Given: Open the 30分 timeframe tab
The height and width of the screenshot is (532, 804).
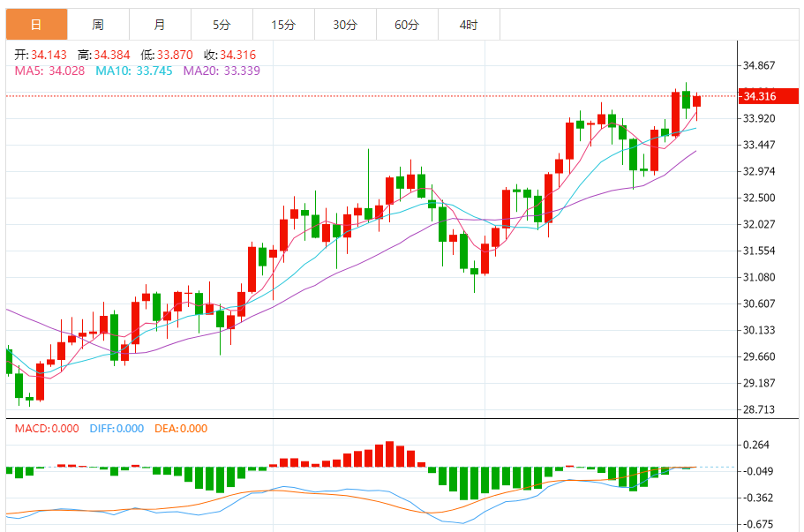Looking at the screenshot, I should click(x=345, y=24).
